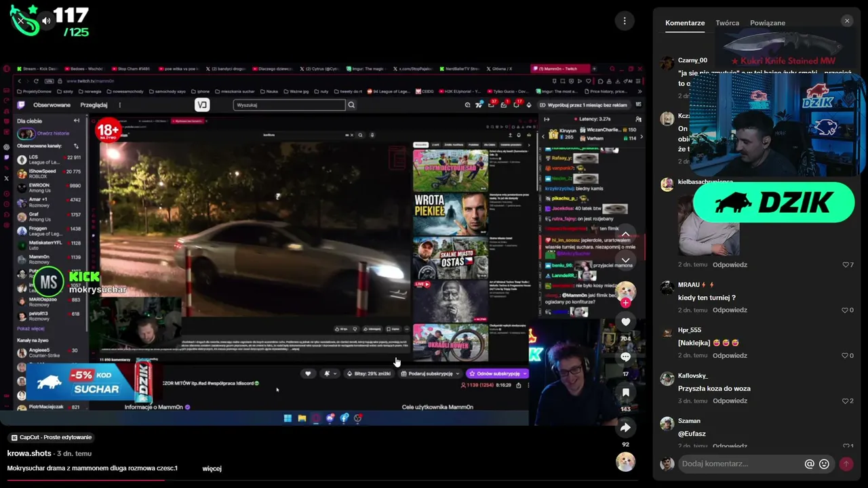Select comment text 'kiedy ten turniej ?'

click(x=707, y=298)
